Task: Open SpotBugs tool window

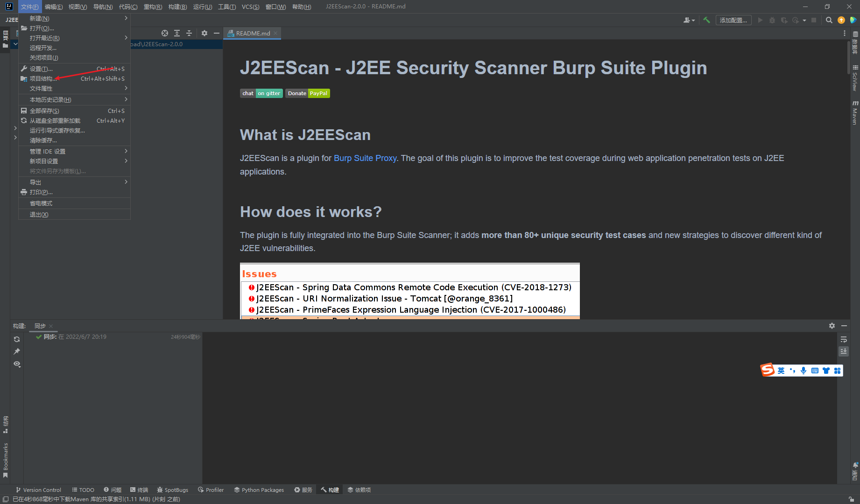Action: [x=173, y=490]
